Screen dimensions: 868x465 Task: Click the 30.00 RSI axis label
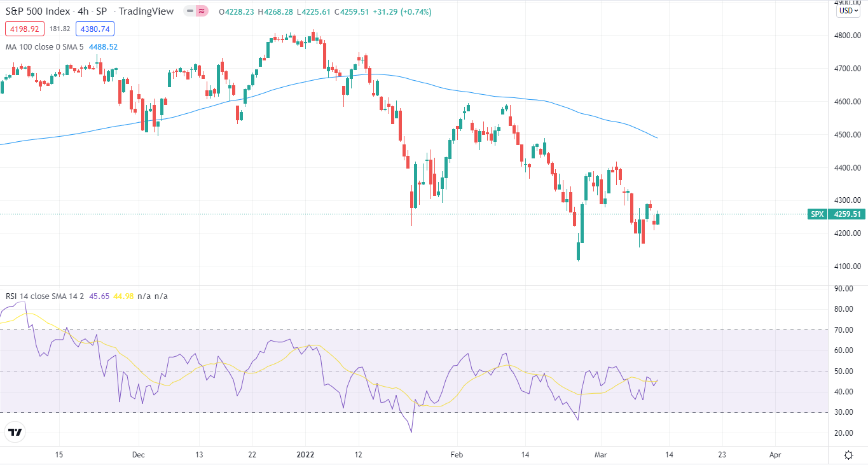click(x=843, y=412)
